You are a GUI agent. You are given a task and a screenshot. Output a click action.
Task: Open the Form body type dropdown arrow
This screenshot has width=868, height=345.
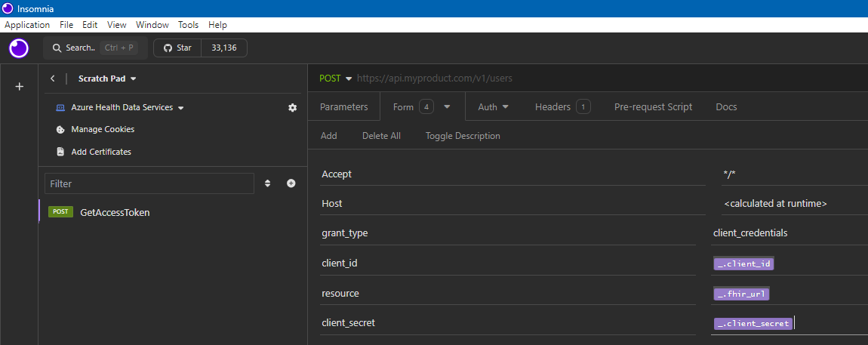coord(448,107)
